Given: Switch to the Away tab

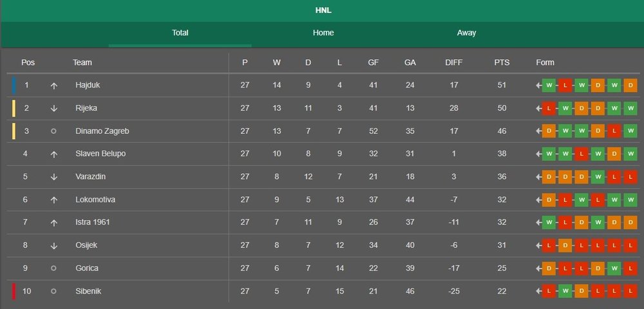Looking at the screenshot, I should 466,33.
